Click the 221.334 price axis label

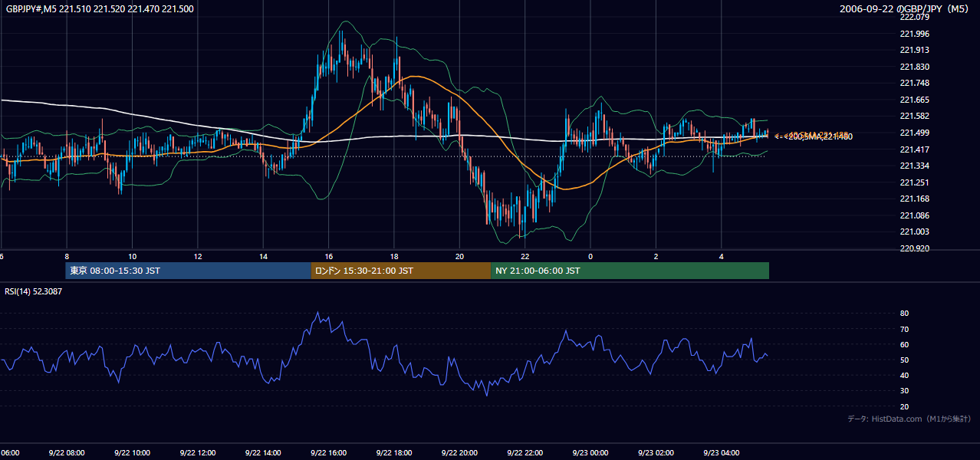914,166
